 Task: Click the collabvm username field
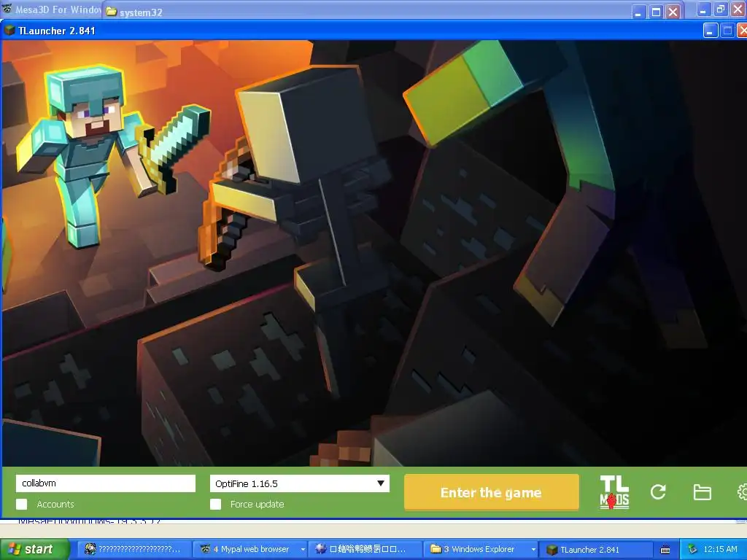pos(106,483)
